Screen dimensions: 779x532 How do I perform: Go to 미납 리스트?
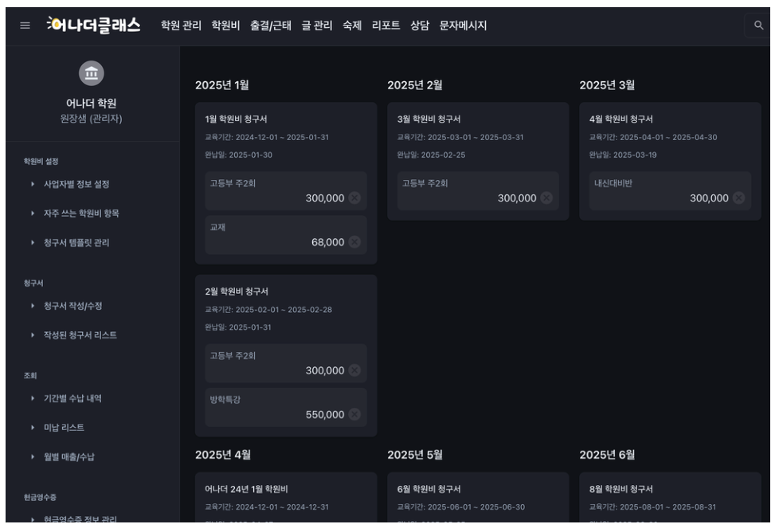[x=64, y=428]
